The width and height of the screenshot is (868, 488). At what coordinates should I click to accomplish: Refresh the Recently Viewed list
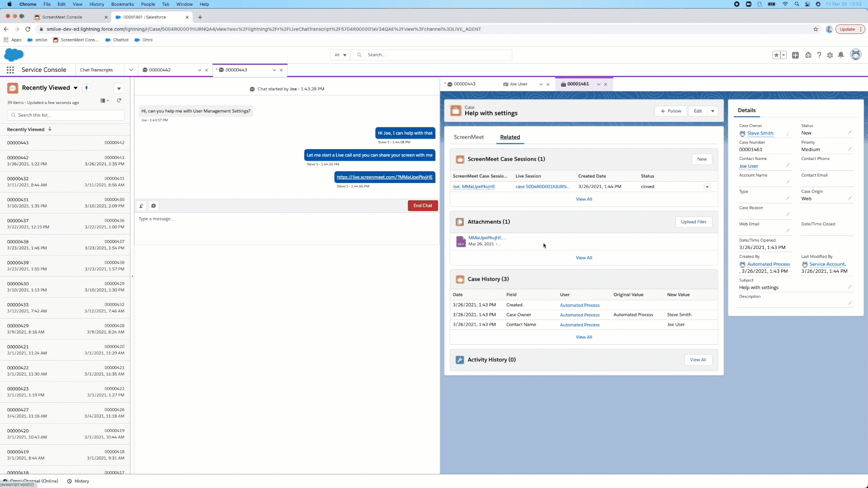tap(119, 101)
